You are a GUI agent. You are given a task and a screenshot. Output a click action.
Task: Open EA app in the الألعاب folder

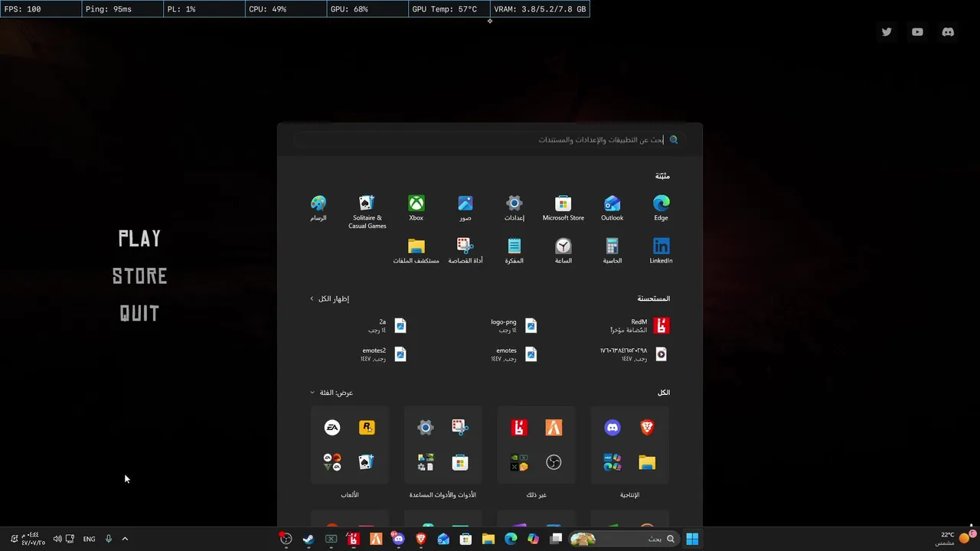tap(332, 428)
